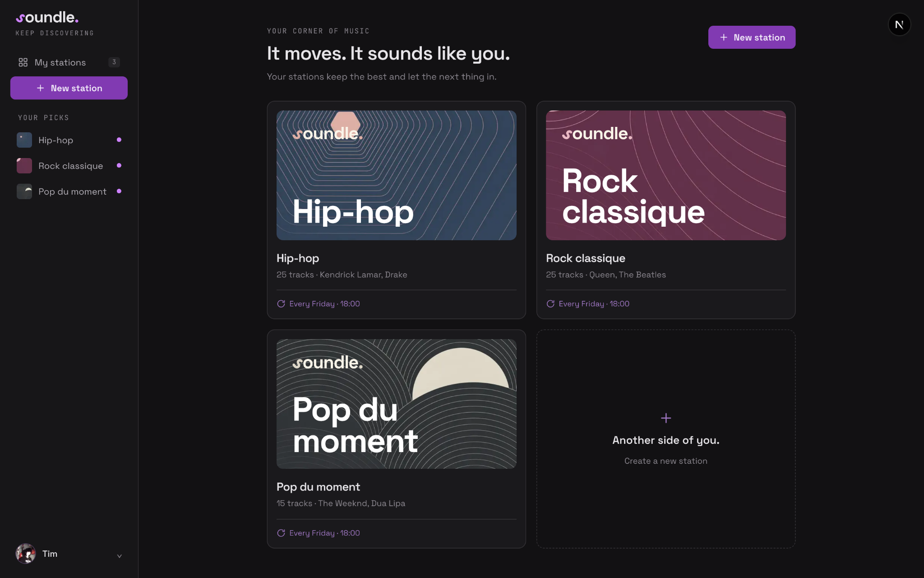The width and height of the screenshot is (924, 578).
Task: Open the Pop du moment cover image
Action: click(x=397, y=404)
